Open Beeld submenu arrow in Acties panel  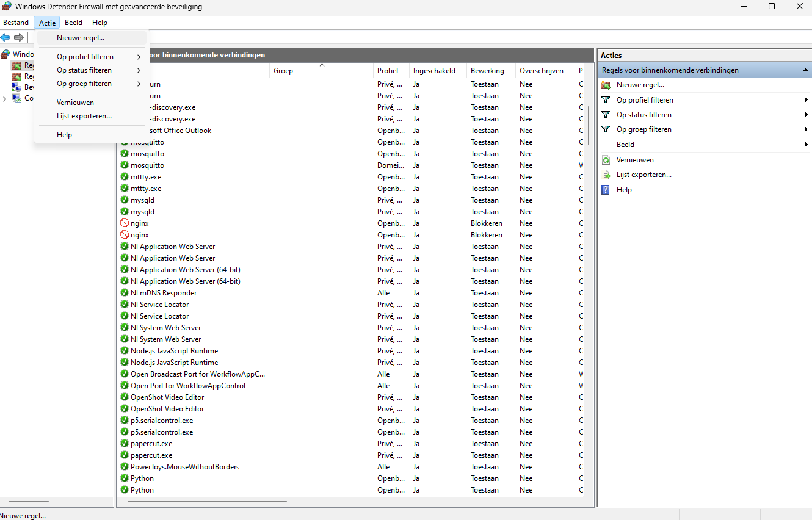(x=806, y=145)
